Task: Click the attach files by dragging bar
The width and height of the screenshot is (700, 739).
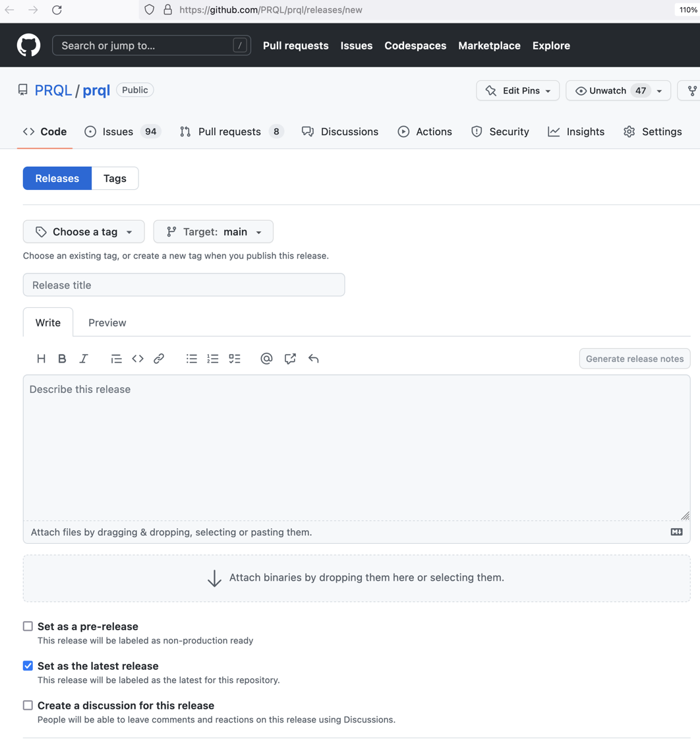Action: pos(357,532)
